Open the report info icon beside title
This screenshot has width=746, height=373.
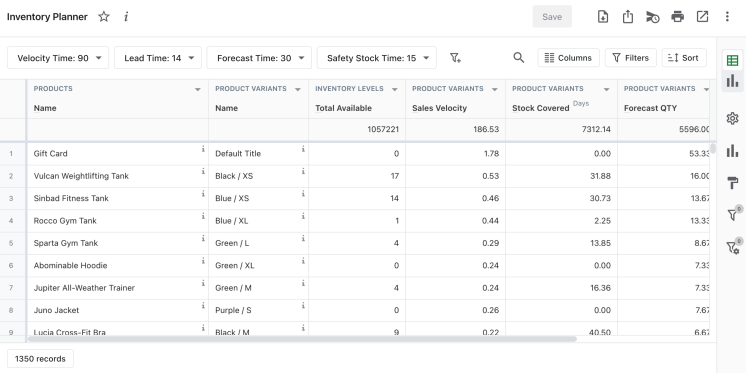[x=126, y=17]
